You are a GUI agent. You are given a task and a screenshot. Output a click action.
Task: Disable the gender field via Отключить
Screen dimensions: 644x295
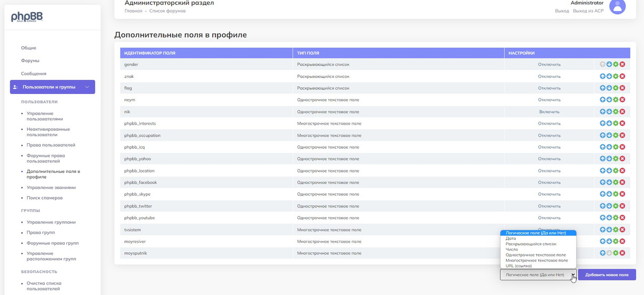coord(549,64)
